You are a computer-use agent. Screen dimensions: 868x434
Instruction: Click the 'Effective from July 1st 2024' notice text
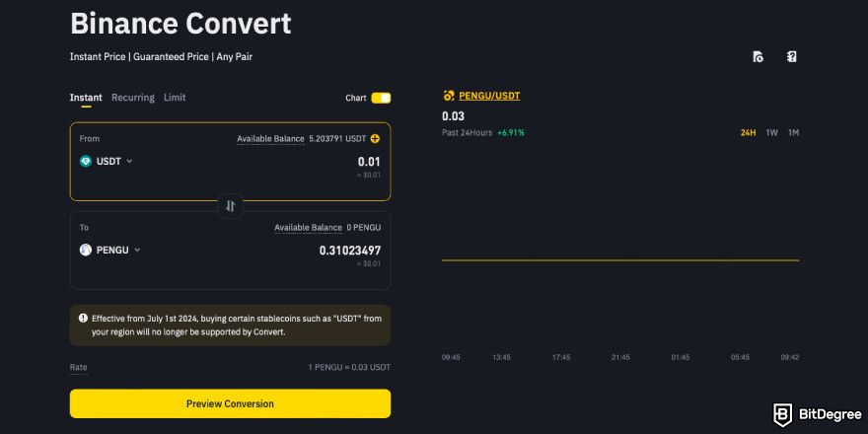point(237,325)
